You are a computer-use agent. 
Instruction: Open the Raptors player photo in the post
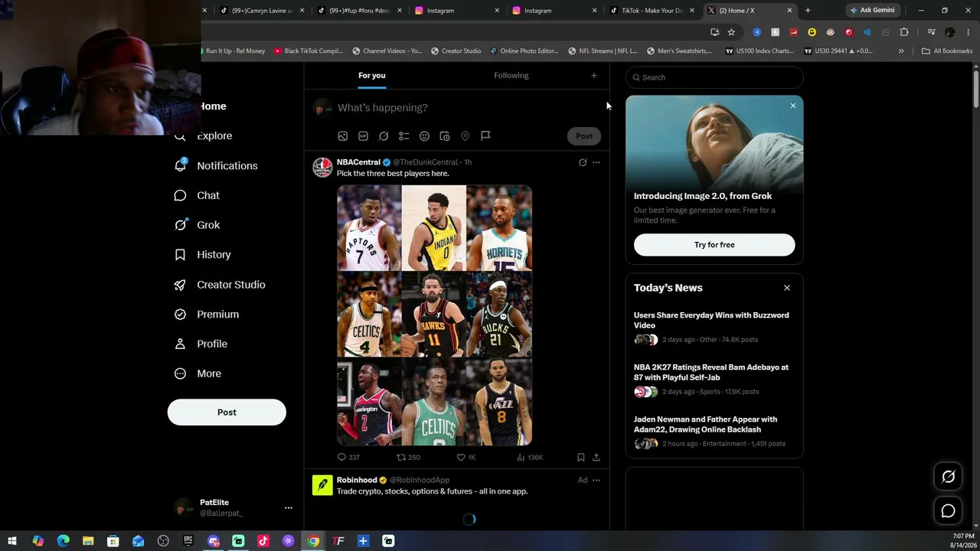tap(369, 228)
